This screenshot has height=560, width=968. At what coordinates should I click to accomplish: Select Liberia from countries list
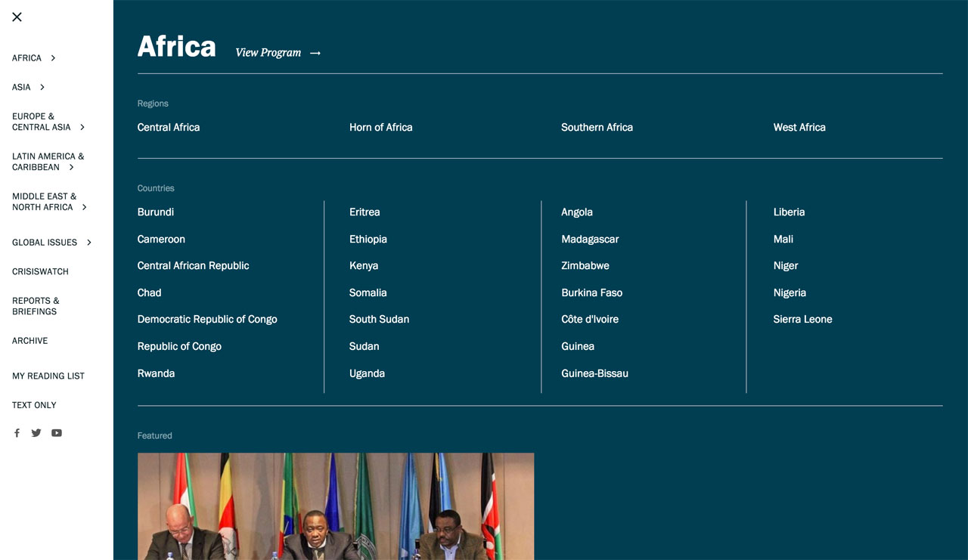[x=789, y=212]
